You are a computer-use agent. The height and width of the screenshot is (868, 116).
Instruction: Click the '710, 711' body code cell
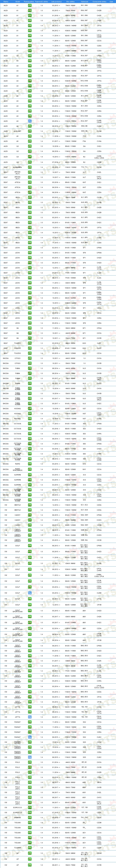tap(84, 167)
